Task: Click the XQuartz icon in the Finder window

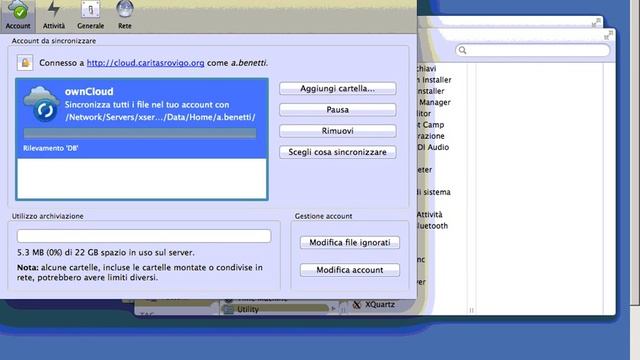Action: pyautogui.click(x=357, y=304)
